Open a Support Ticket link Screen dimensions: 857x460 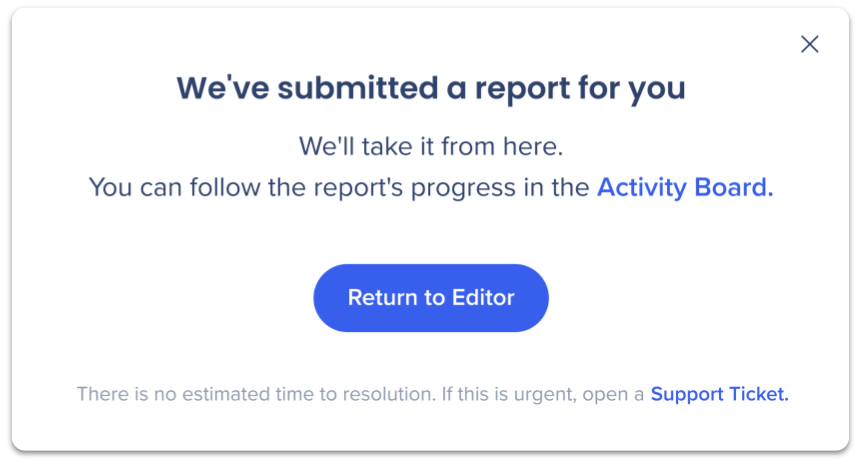click(x=719, y=394)
